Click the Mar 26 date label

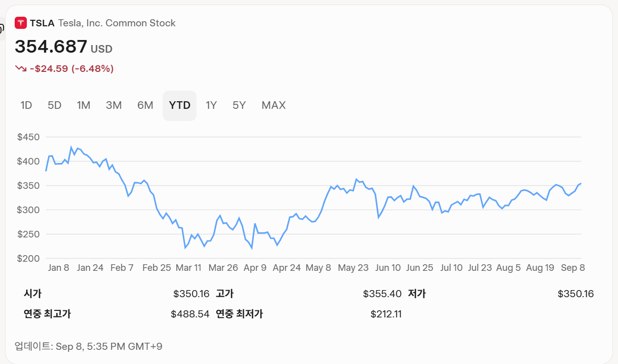223,268
